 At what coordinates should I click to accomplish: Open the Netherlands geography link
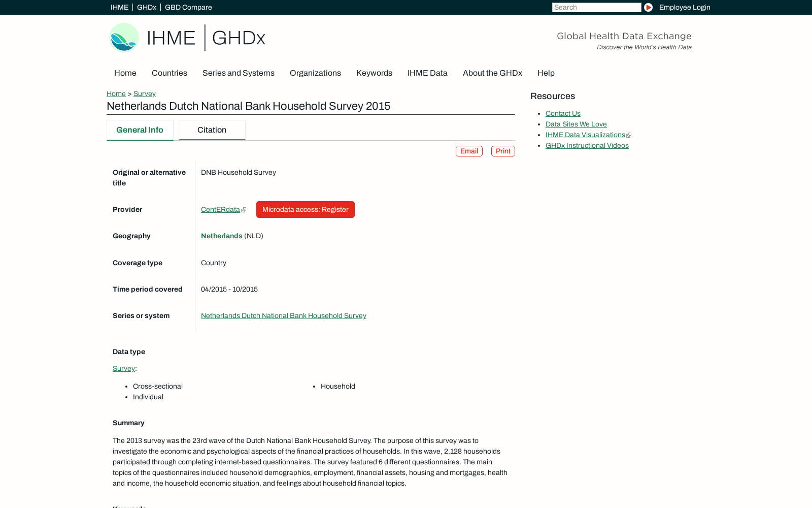pos(222,236)
